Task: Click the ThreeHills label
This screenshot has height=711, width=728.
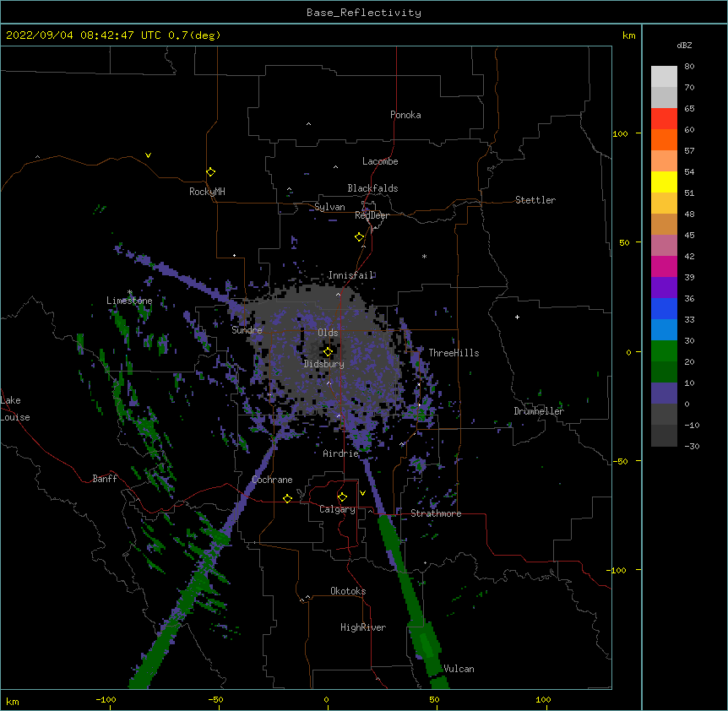Action: pyautogui.click(x=454, y=353)
